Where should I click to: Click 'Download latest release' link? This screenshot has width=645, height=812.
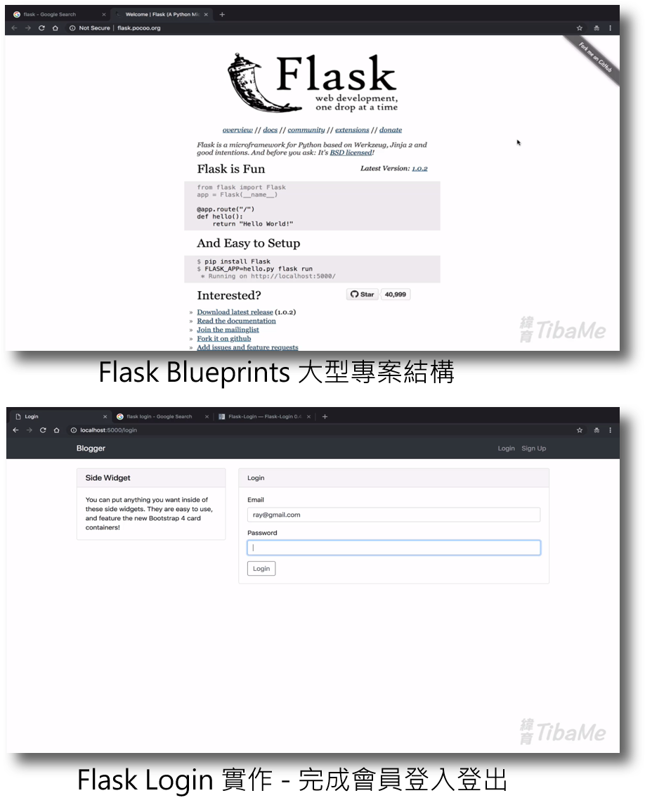click(235, 312)
